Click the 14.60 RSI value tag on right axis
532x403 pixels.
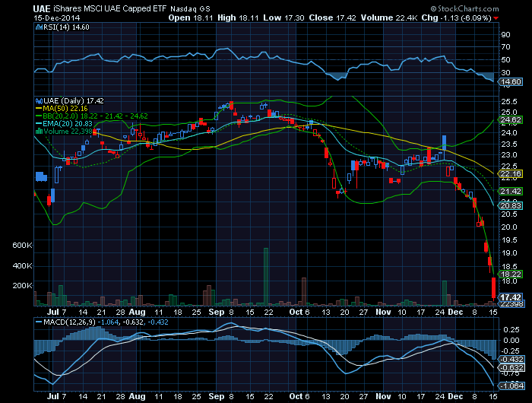tap(511, 82)
